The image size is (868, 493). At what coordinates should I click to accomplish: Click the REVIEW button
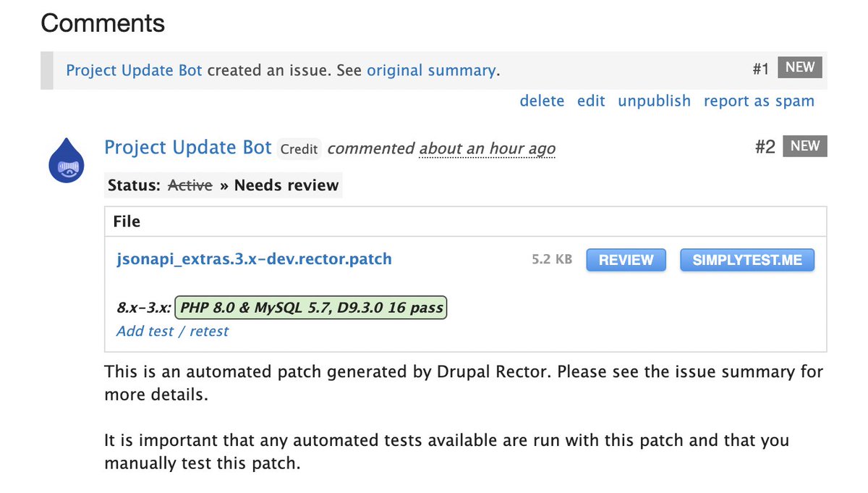click(x=626, y=260)
